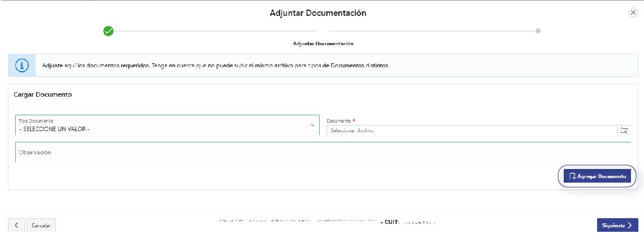Click the document icon inside Agregar Documento
The height and width of the screenshot is (238, 644).
click(x=572, y=176)
